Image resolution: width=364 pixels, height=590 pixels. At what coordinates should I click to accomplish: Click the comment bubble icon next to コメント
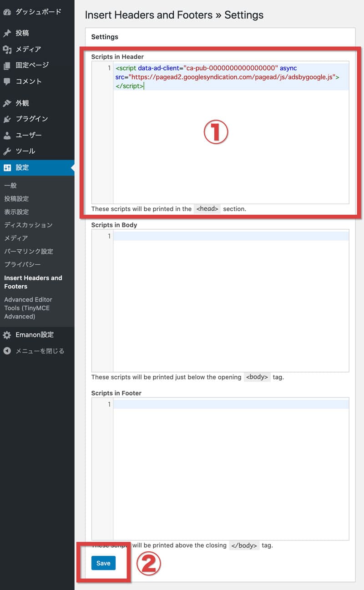point(7,82)
